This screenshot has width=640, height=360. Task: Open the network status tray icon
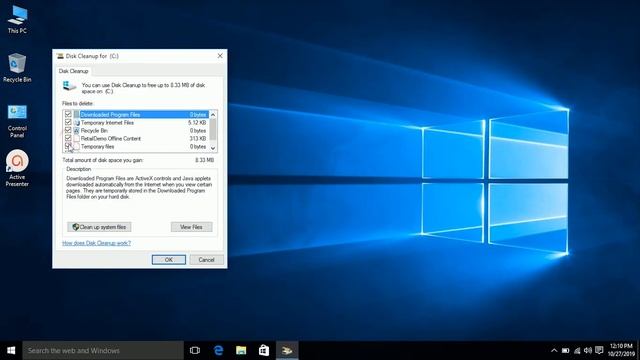coord(577,351)
